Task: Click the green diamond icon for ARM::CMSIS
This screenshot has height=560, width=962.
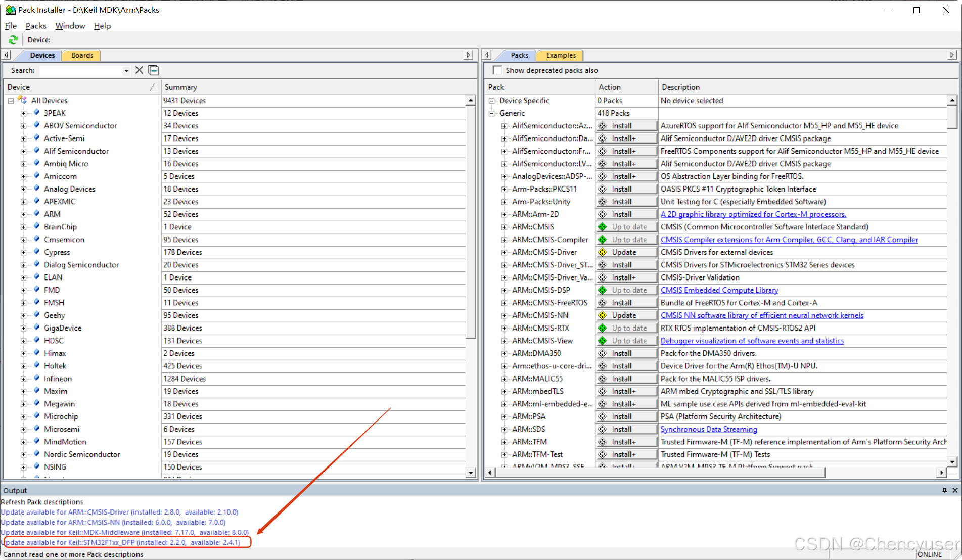Action: click(602, 227)
